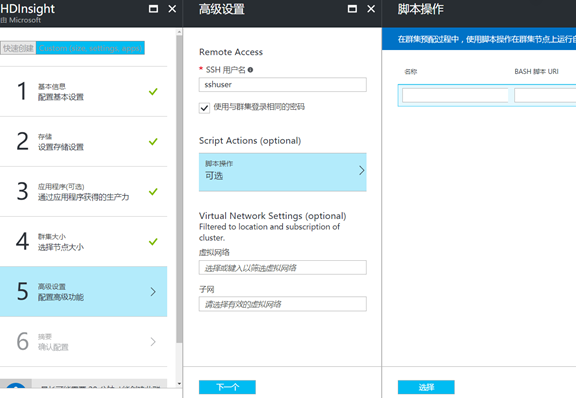
Task: Focus the BASH 脚本 URI field
Action: 545,96
